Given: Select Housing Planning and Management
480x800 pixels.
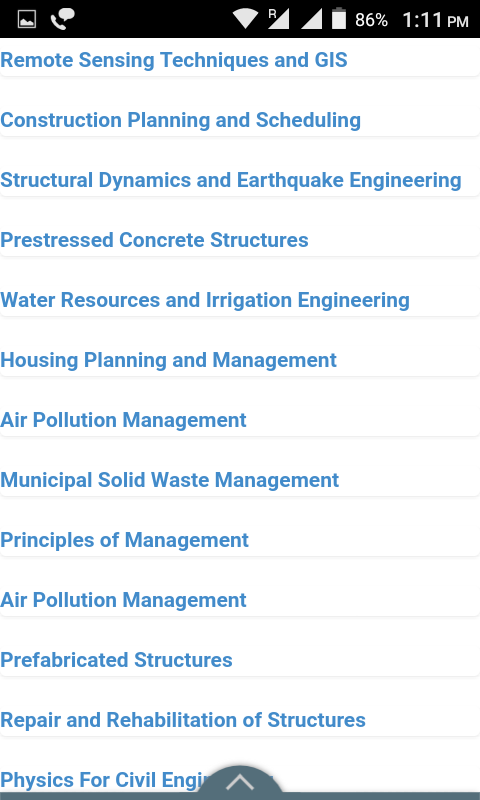Looking at the screenshot, I should tap(168, 360).
